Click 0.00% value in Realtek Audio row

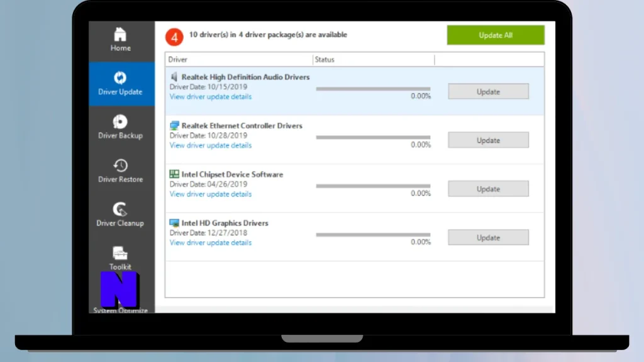[421, 96]
